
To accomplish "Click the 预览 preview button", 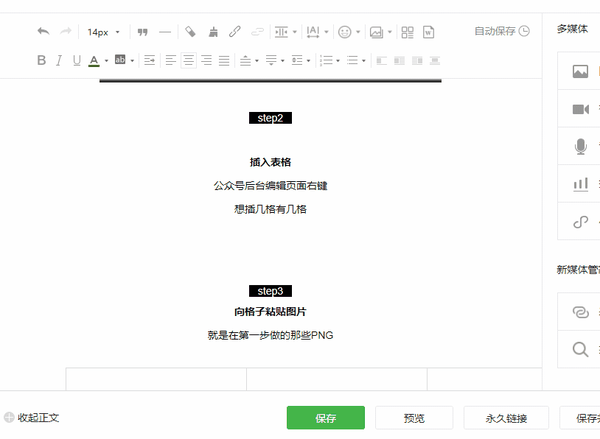I will [414, 418].
